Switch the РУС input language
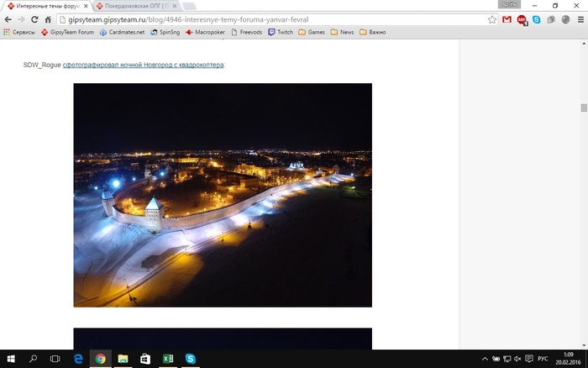The image size is (588, 368). point(543,359)
